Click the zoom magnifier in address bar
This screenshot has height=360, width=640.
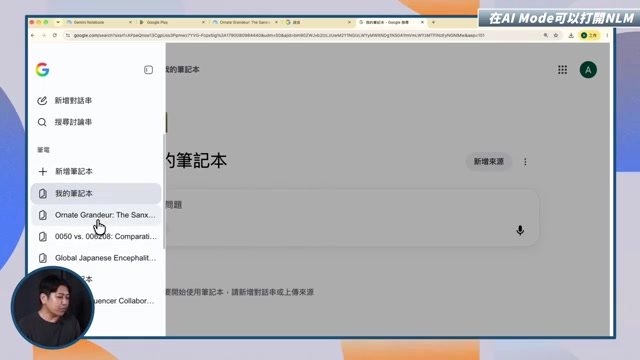545,36
